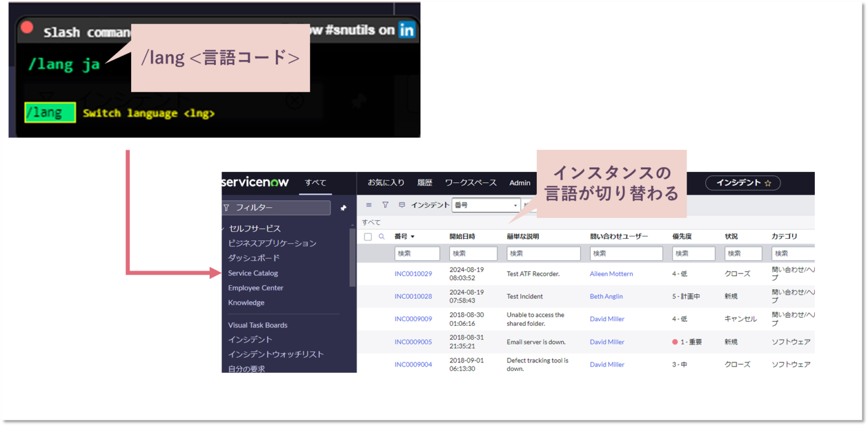Open the 番号 column sort dropdown arrow
This screenshot has width=868, height=426.
(412, 236)
